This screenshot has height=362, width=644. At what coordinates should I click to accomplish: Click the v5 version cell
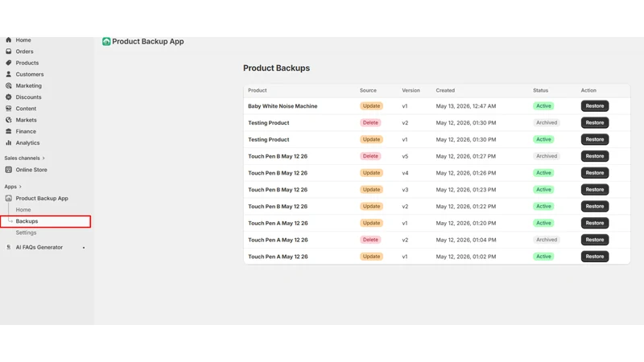pos(405,156)
